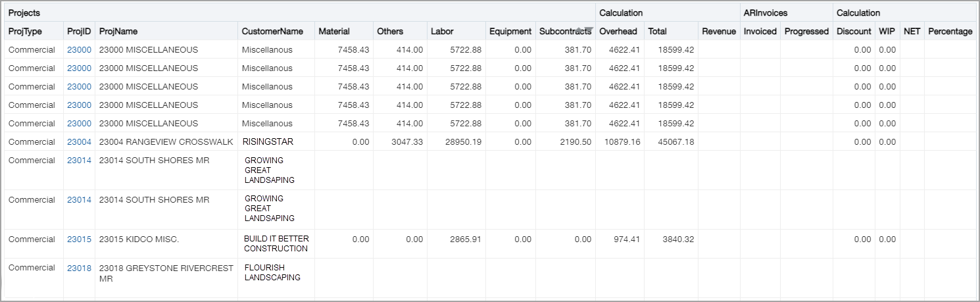
Task: Click the ARInvoices group header
Action: point(765,13)
